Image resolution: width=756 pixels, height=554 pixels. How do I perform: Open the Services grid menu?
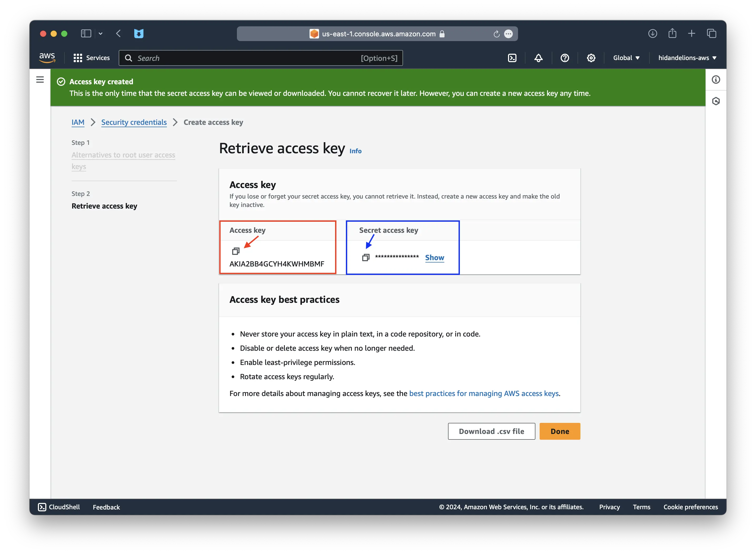click(92, 58)
